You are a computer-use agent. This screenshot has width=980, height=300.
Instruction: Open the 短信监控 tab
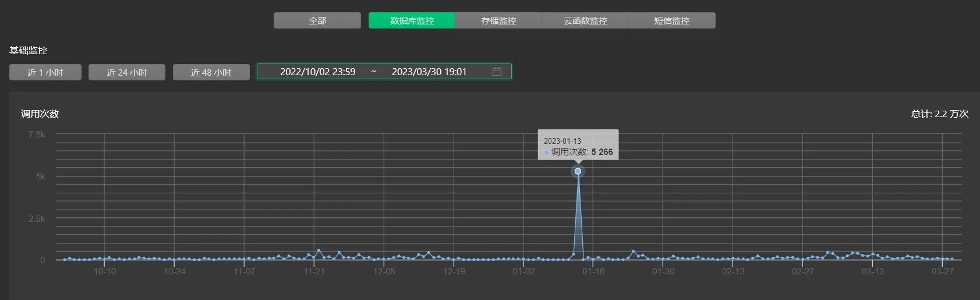coord(672,20)
